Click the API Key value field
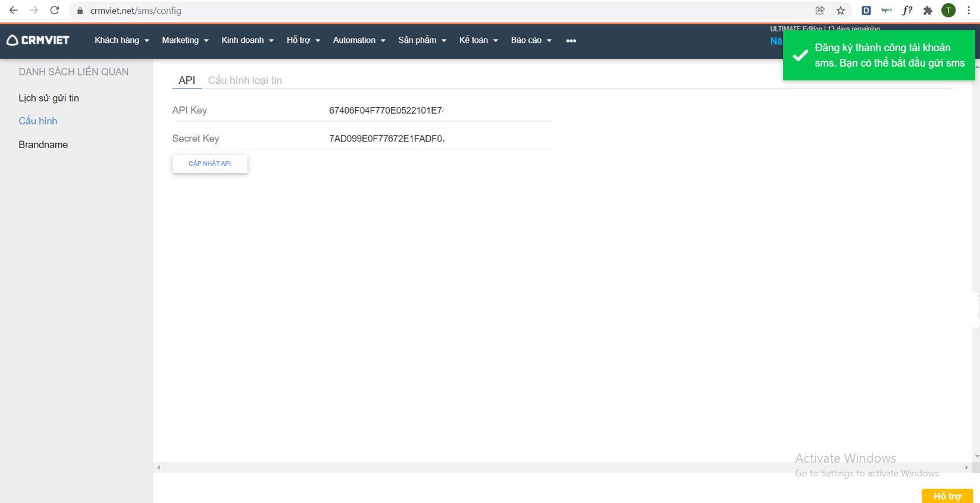The width and height of the screenshot is (980, 503). 387,111
